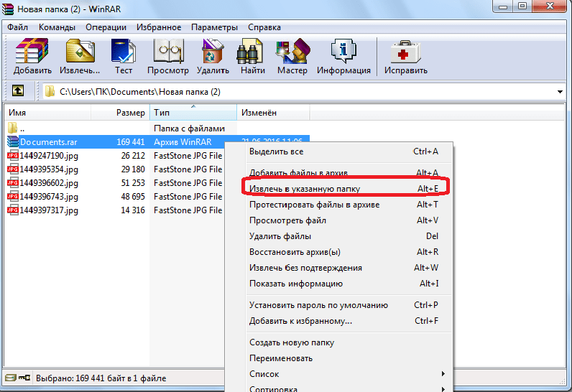The image size is (572, 392).
Task: Click size value 48 695
Action: (x=133, y=197)
